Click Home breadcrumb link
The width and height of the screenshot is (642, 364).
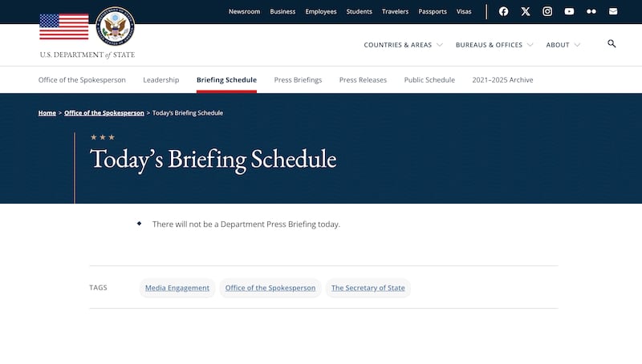(x=47, y=113)
